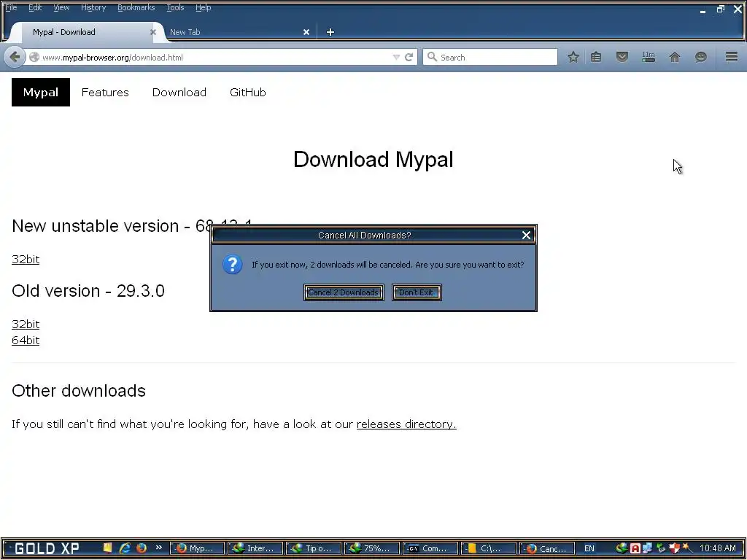Open the History menu

tap(93, 7)
